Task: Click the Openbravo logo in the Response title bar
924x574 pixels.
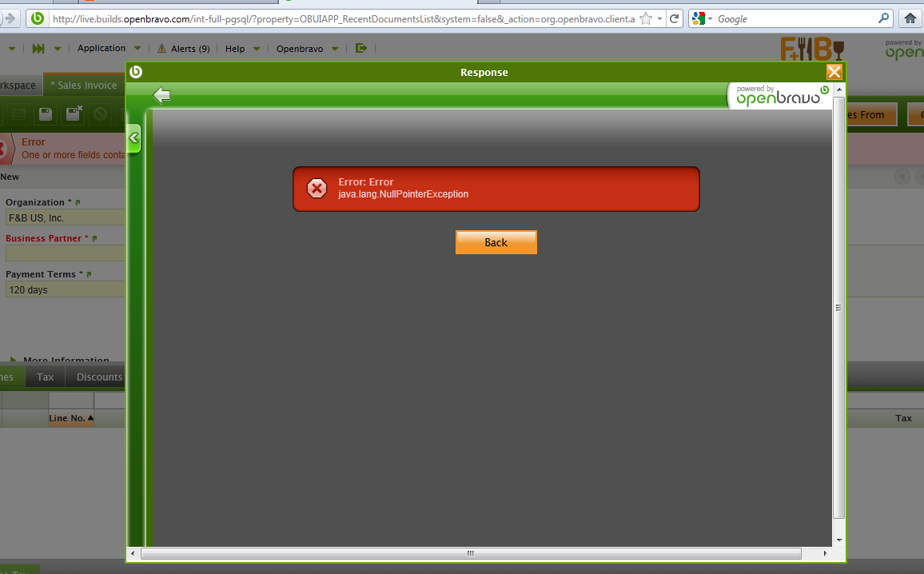Action: pyautogui.click(x=136, y=72)
